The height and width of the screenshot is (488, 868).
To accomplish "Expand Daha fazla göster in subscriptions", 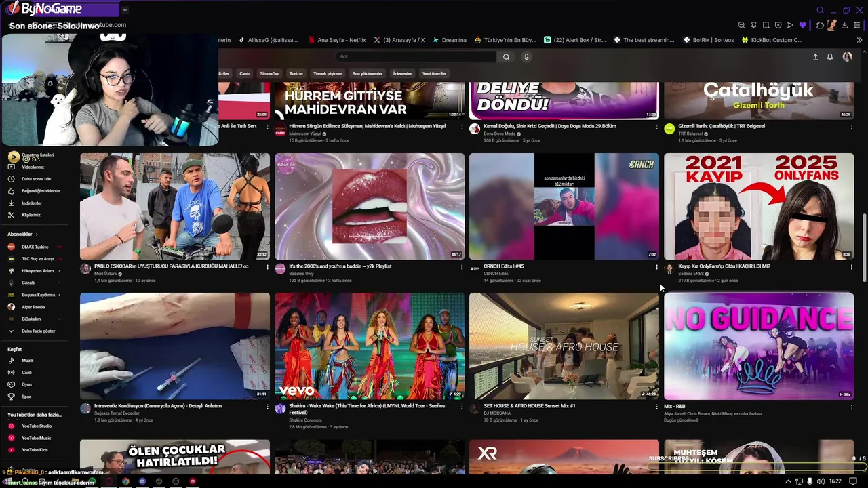I will point(38,331).
